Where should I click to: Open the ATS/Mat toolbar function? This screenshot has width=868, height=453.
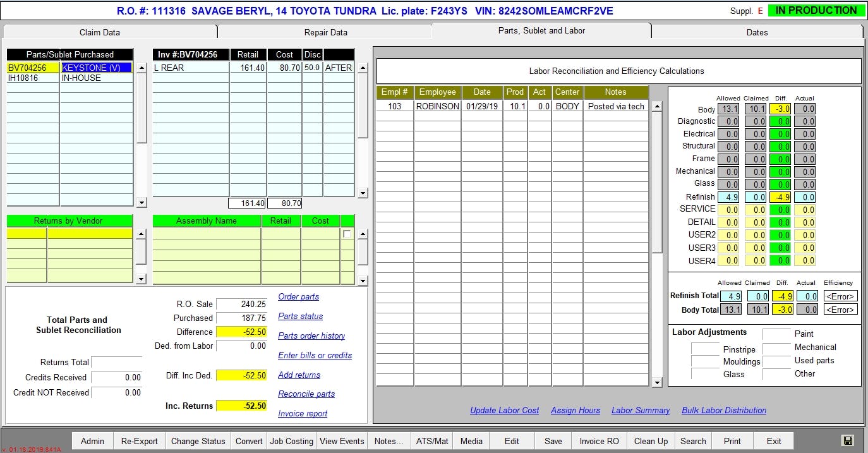click(x=431, y=440)
